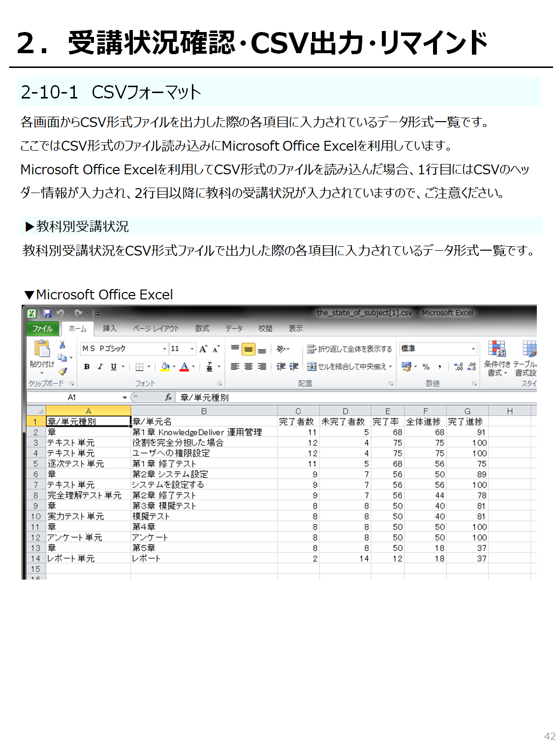Open the font name dropdown MS Pゴシック

(164, 349)
